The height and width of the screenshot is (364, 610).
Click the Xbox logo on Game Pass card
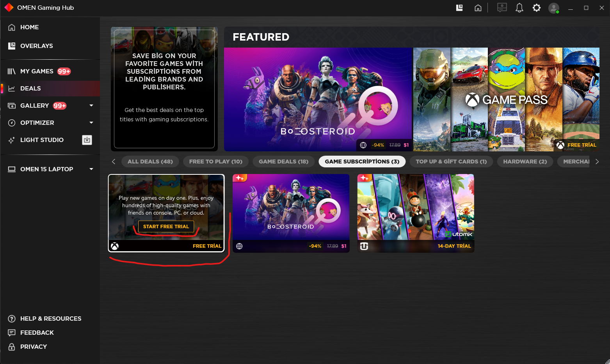[115, 246]
